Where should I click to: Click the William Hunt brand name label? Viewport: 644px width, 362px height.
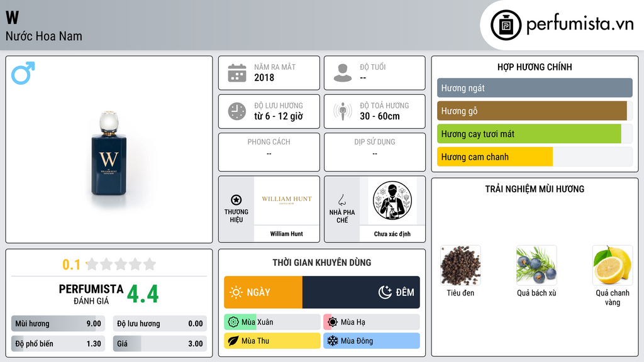coord(287,234)
